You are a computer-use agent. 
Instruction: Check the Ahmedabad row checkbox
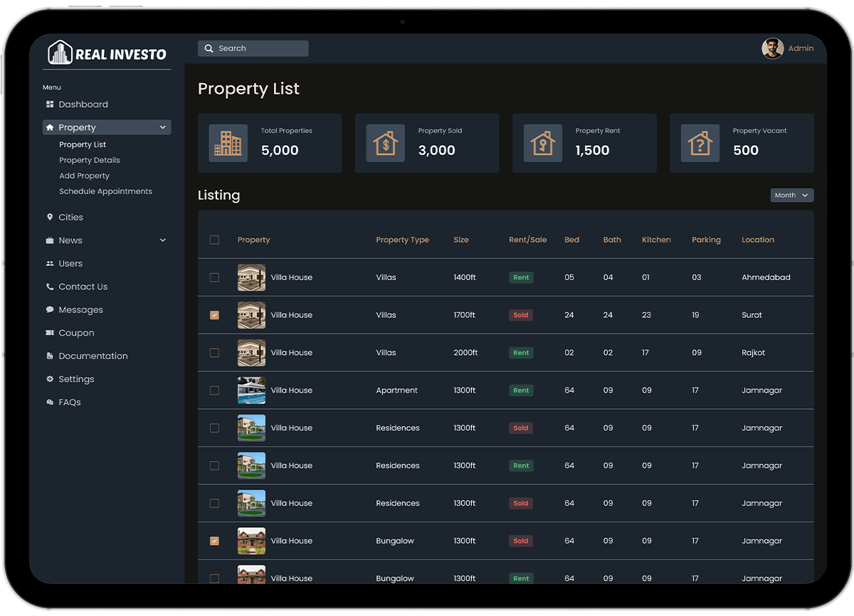(x=214, y=277)
